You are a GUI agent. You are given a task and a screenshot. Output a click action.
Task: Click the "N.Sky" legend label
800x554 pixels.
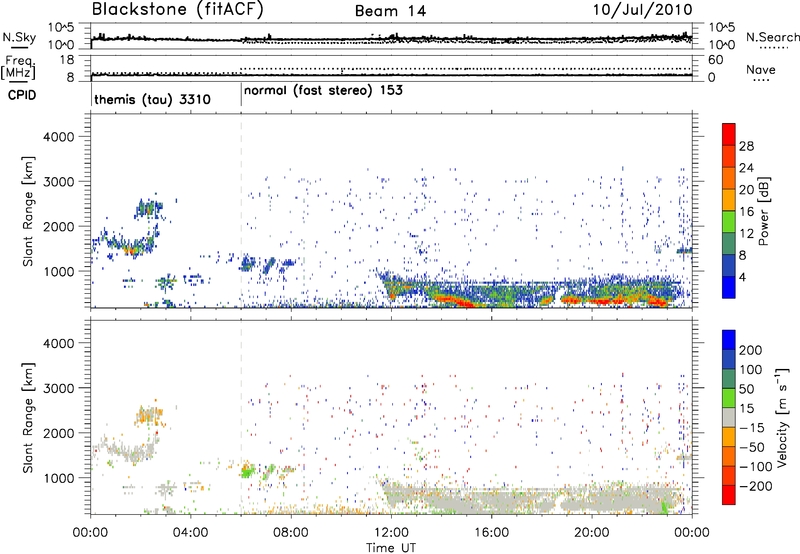[19, 37]
